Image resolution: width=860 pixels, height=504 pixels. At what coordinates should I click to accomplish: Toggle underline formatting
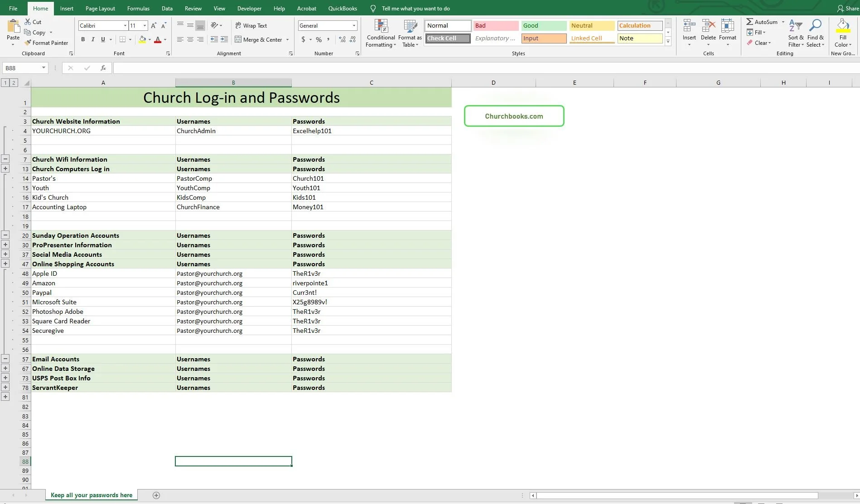point(102,39)
